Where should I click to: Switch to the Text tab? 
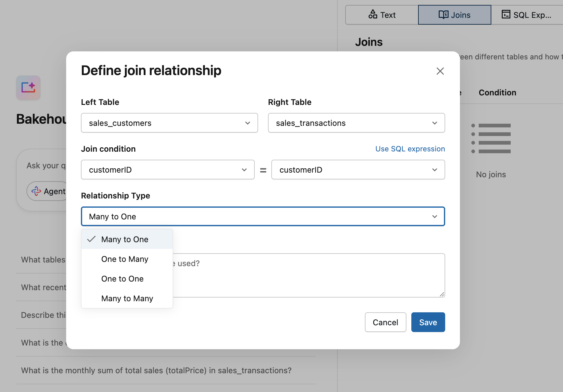coord(382,15)
